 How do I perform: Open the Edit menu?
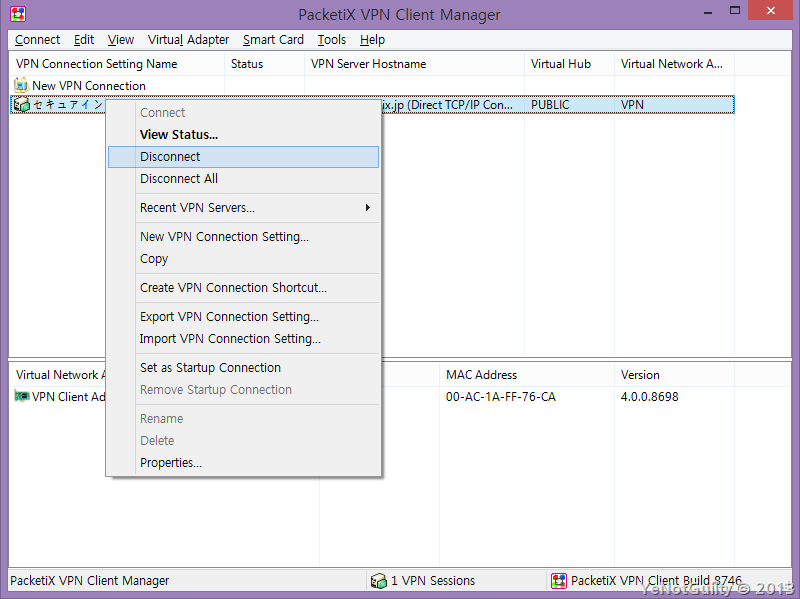(84, 40)
